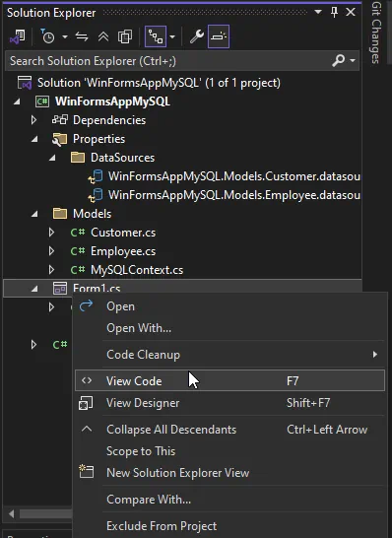This screenshot has height=538, width=392.
Task: Open the Pending Changes Filter dropdown arrow
Action: [x=65, y=36]
